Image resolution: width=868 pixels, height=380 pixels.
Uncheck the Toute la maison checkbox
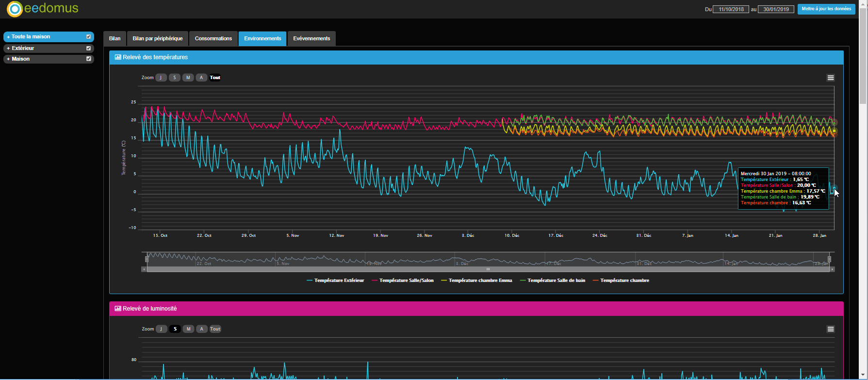click(x=88, y=37)
